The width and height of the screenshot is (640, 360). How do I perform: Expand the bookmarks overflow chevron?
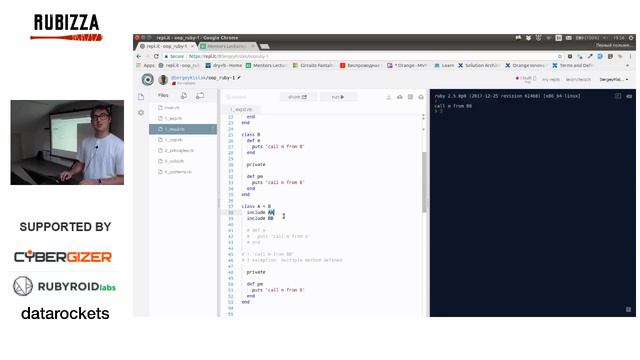[x=627, y=65]
